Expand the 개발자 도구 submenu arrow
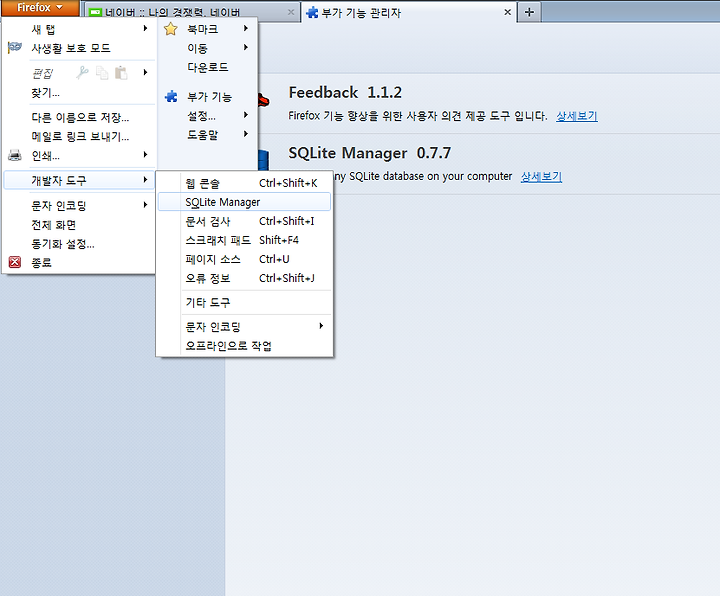 pyautogui.click(x=145, y=179)
